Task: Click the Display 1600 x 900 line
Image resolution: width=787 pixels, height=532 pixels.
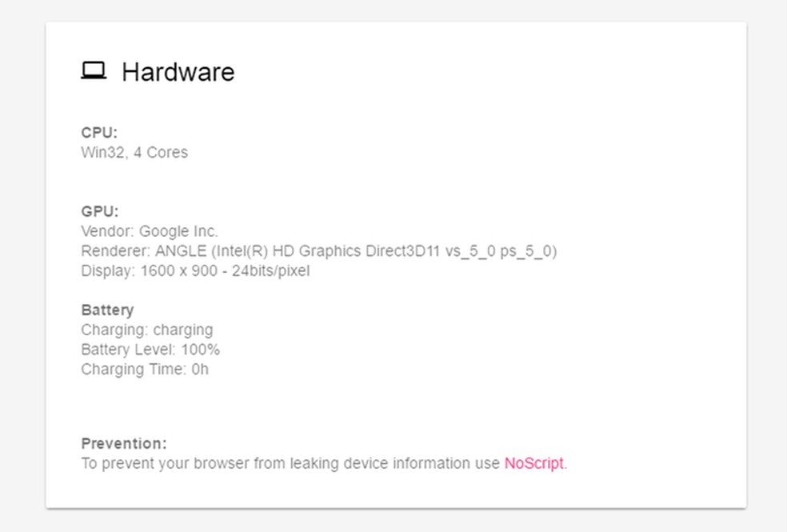Action: pyautogui.click(x=195, y=270)
